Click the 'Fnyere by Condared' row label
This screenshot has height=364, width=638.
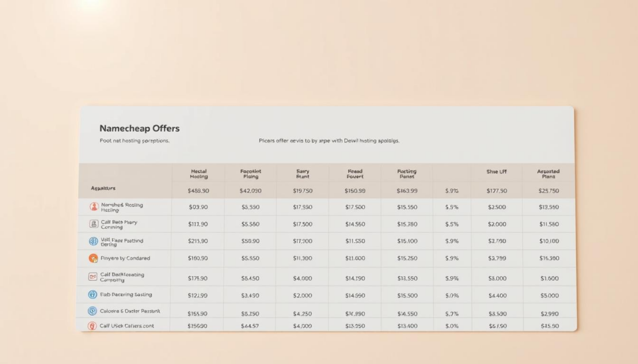click(x=125, y=258)
